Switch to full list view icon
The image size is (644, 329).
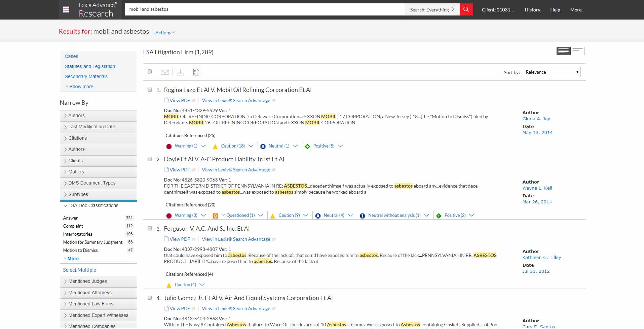coord(564,51)
